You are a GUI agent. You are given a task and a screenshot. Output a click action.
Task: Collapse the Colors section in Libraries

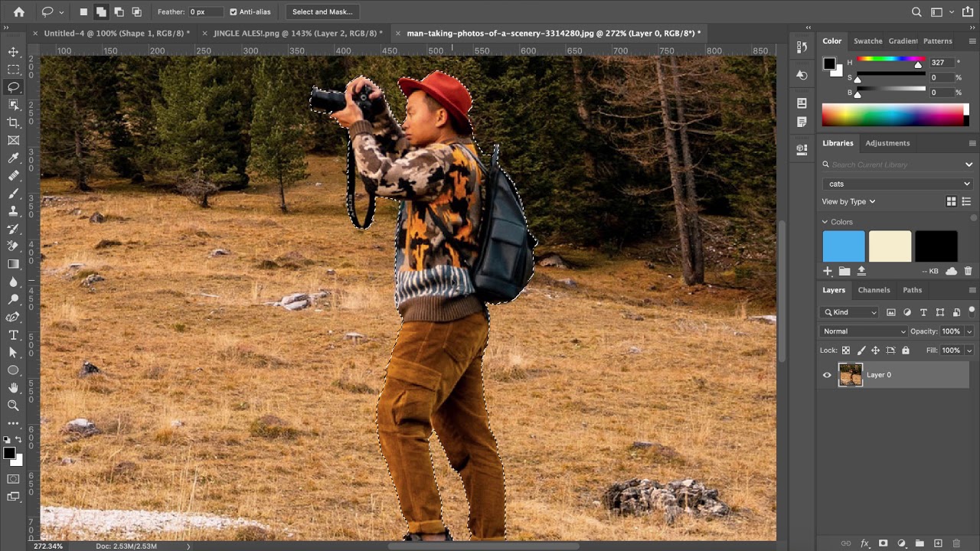click(825, 222)
